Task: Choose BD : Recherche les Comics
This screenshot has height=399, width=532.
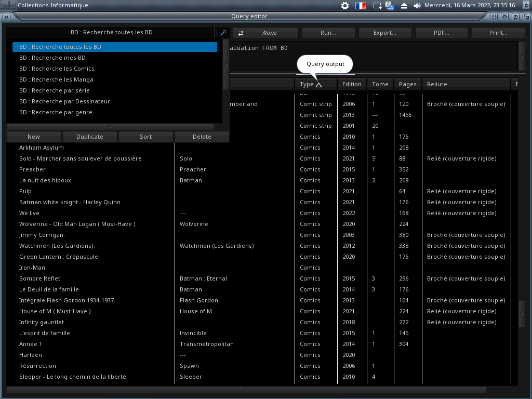Action: (115, 69)
